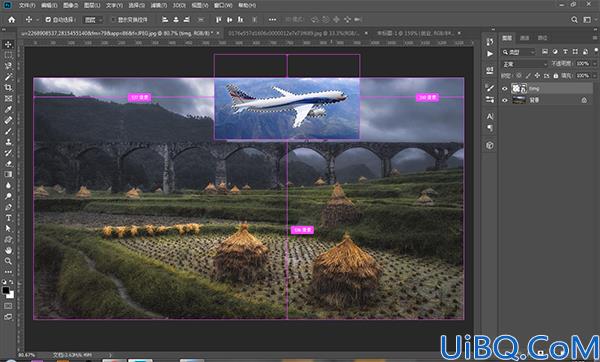This screenshot has height=362, width=600.
Task: Switch to the Channels tab
Action: coord(525,38)
